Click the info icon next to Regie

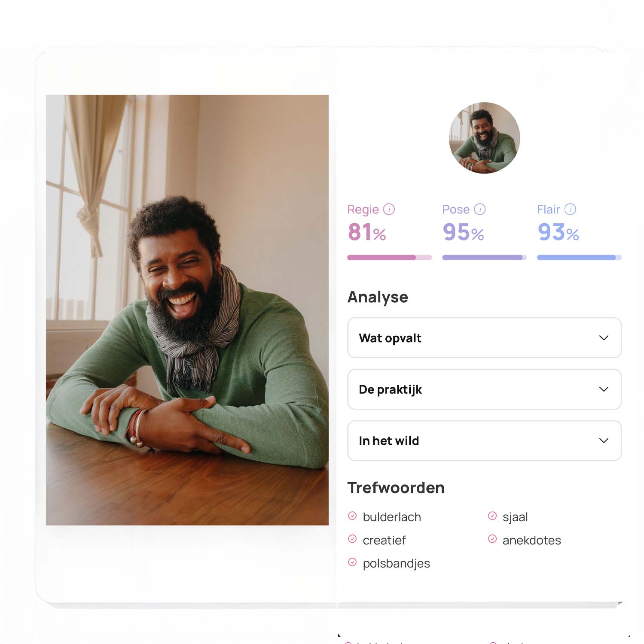[x=389, y=209]
